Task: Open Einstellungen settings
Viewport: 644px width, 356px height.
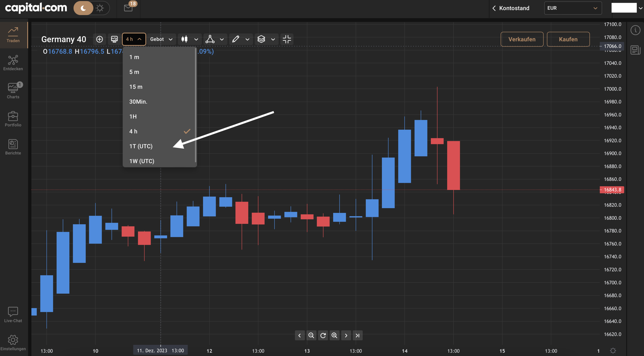Action: click(13, 342)
